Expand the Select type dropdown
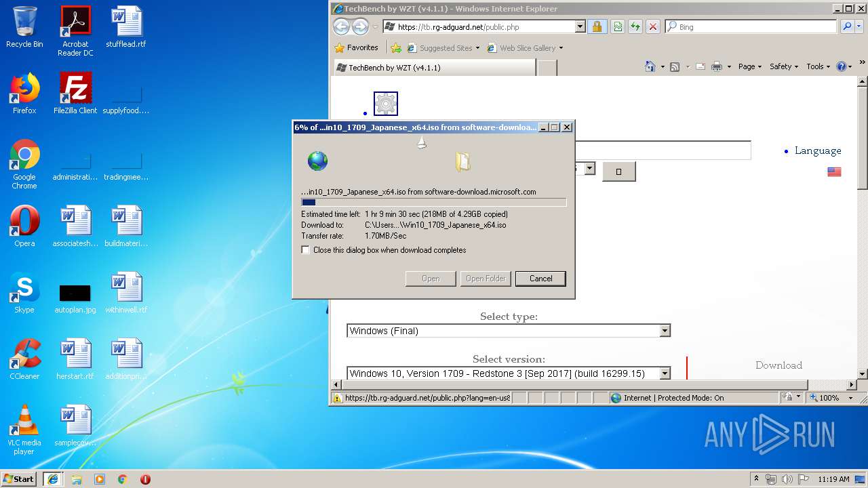Screen dimensions: 868x488 (x=665, y=331)
